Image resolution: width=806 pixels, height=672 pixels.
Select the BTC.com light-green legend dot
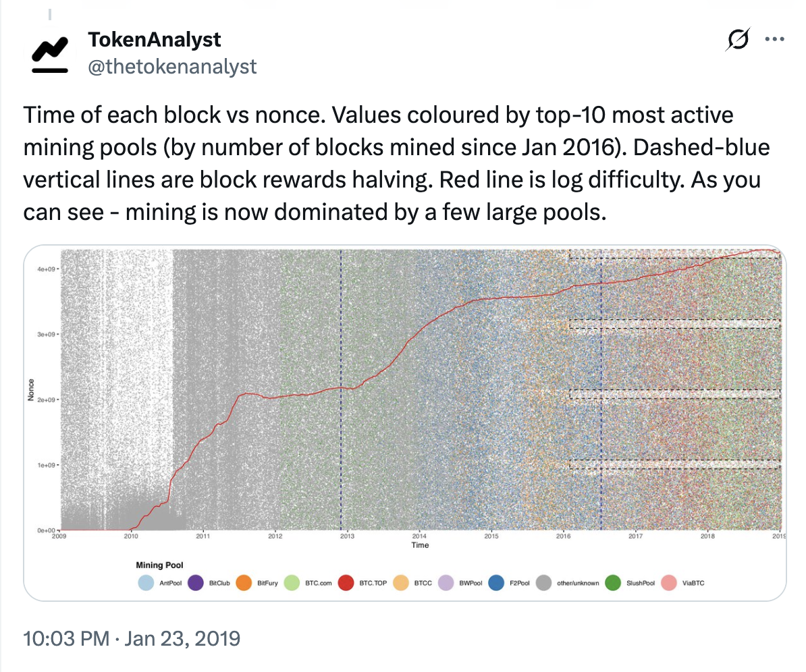coord(292,583)
